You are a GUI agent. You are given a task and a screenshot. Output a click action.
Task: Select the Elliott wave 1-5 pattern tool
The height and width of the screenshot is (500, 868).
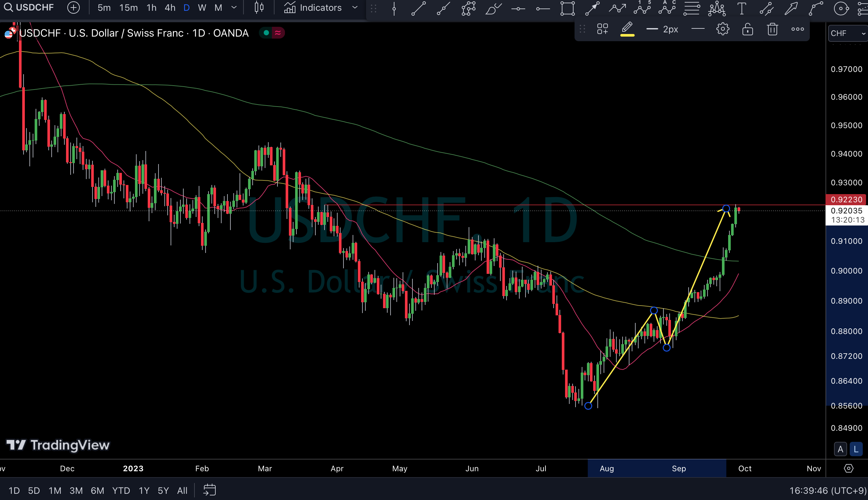point(642,8)
